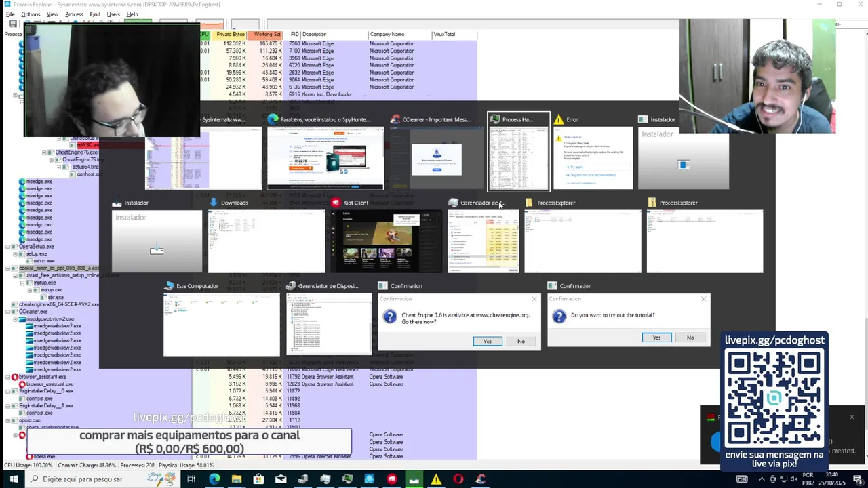Sort by the Working Set column
868x488 pixels.
tap(265, 34)
